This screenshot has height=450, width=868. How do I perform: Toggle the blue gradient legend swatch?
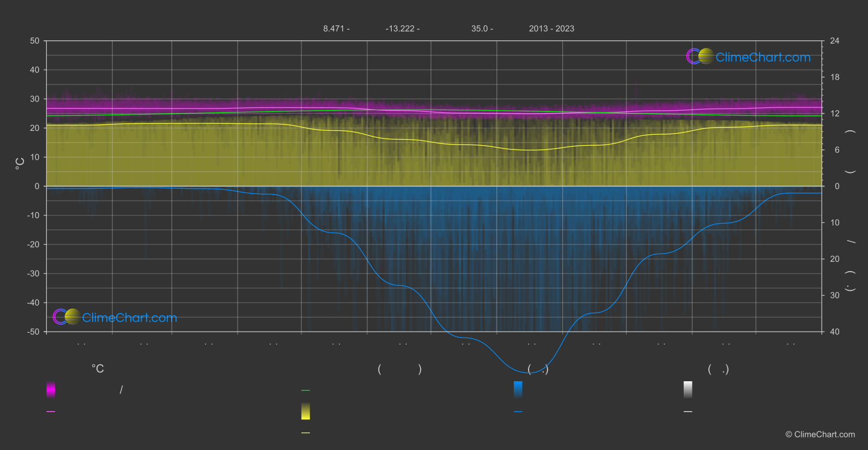tap(518, 389)
